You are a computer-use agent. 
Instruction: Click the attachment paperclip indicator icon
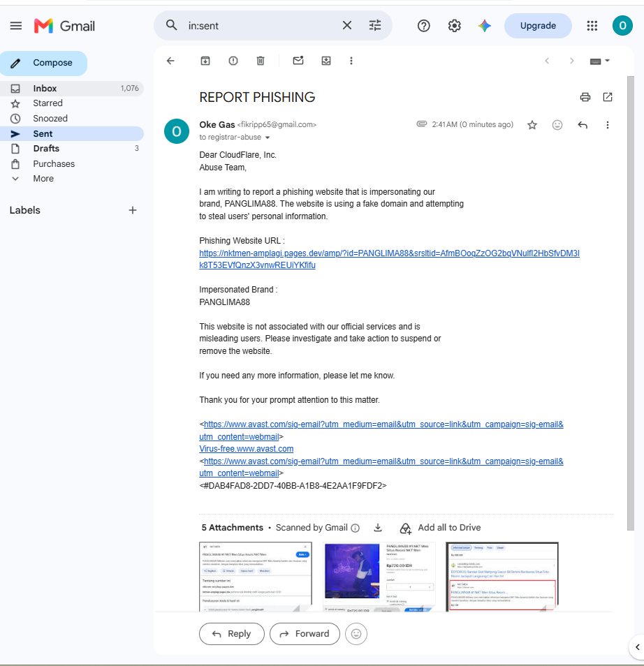(x=421, y=124)
